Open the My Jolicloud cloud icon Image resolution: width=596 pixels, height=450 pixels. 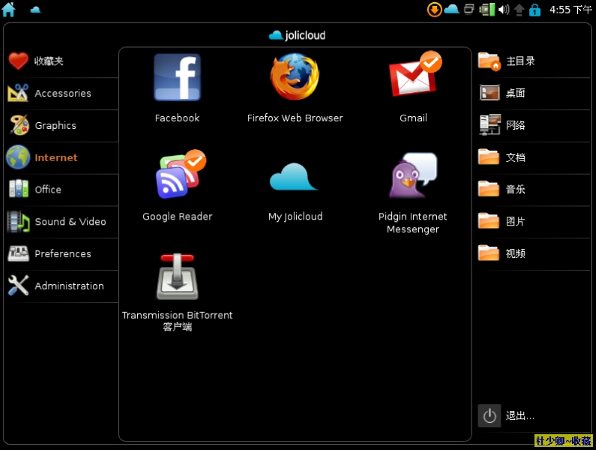(294, 177)
